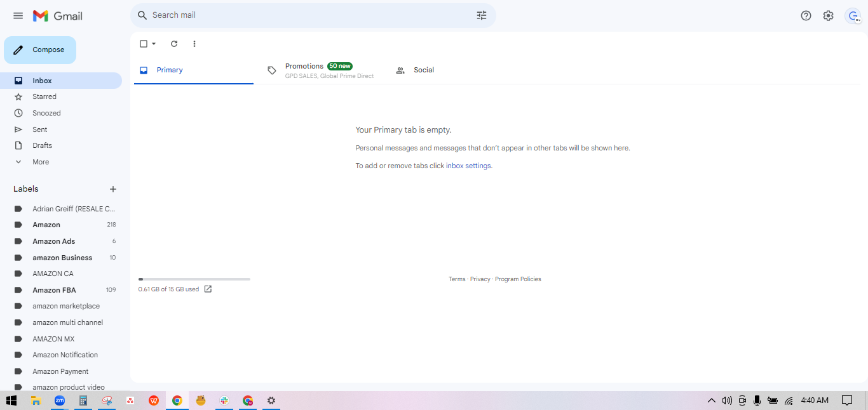Open the Support help icon

pyautogui.click(x=806, y=16)
